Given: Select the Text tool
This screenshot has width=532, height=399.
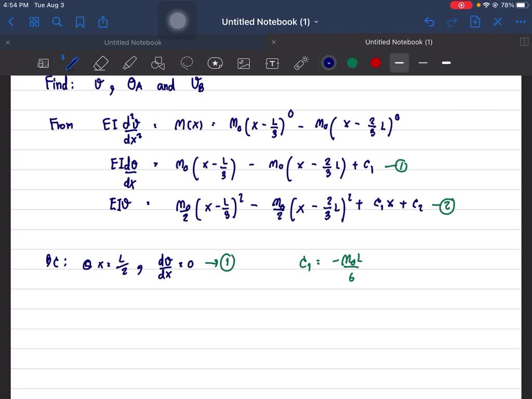Looking at the screenshot, I should 272,63.
